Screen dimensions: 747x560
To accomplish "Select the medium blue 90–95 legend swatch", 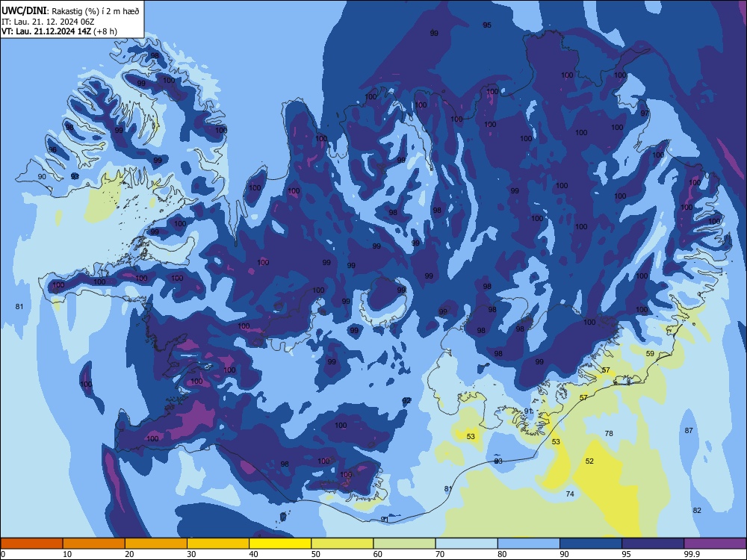I will (x=591, y=544).
